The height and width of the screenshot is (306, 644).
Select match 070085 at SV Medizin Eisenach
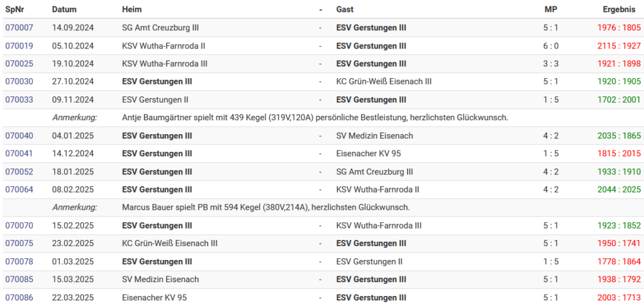click(19, 280)
